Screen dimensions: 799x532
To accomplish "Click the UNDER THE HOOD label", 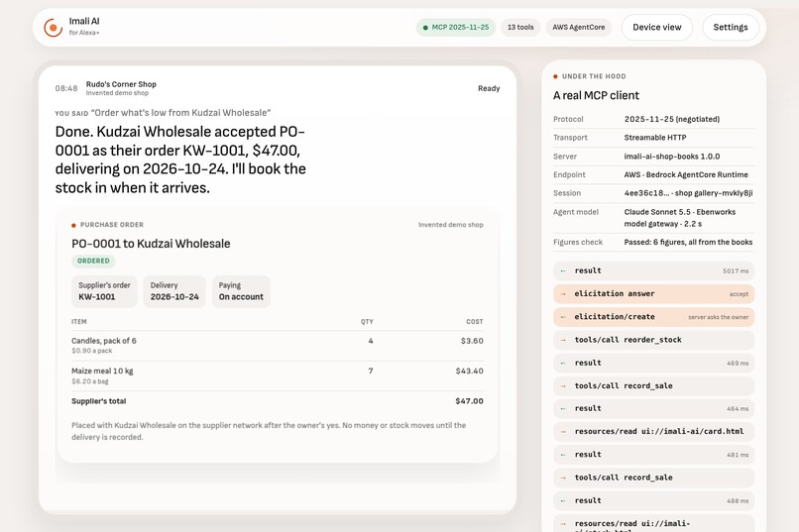I will click(x=594, y=76).
